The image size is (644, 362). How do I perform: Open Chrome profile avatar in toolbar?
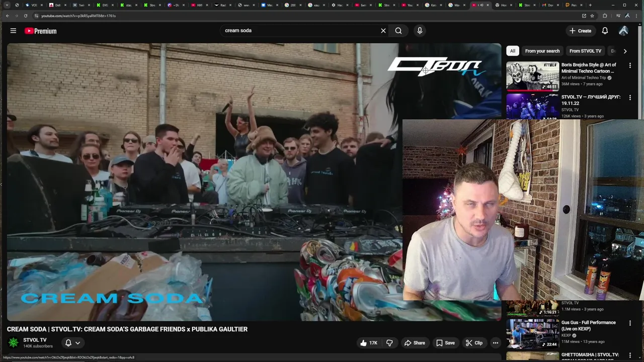[x=627, y=16]
